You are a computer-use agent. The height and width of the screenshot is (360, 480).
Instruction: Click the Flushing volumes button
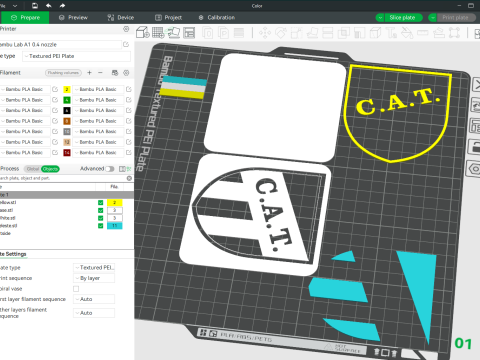(63, 73)
